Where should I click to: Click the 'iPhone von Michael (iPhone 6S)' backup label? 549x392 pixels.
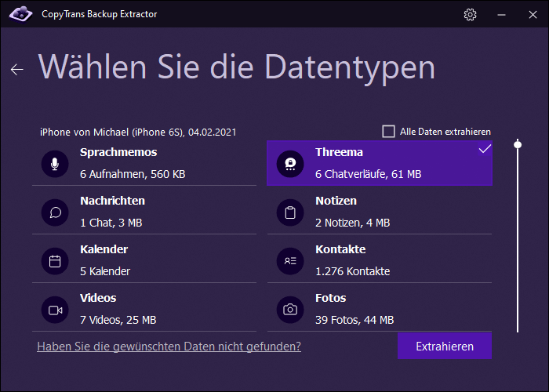[138, 132]
